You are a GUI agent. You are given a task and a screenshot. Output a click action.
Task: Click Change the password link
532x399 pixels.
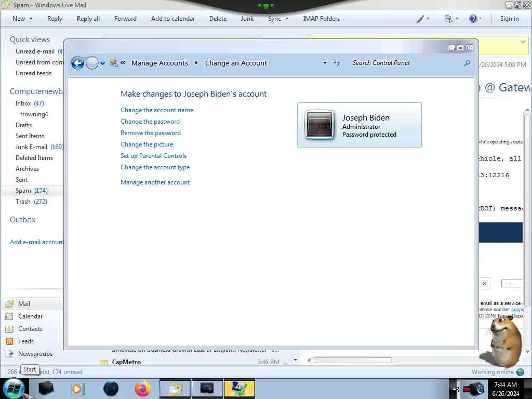[150, 122]
